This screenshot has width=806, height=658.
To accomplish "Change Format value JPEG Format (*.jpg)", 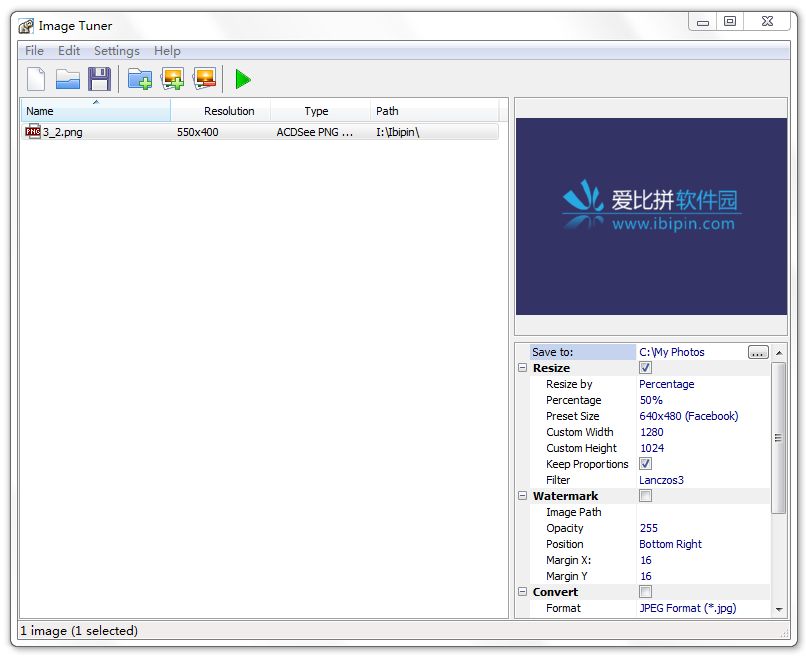I will 688,608.
